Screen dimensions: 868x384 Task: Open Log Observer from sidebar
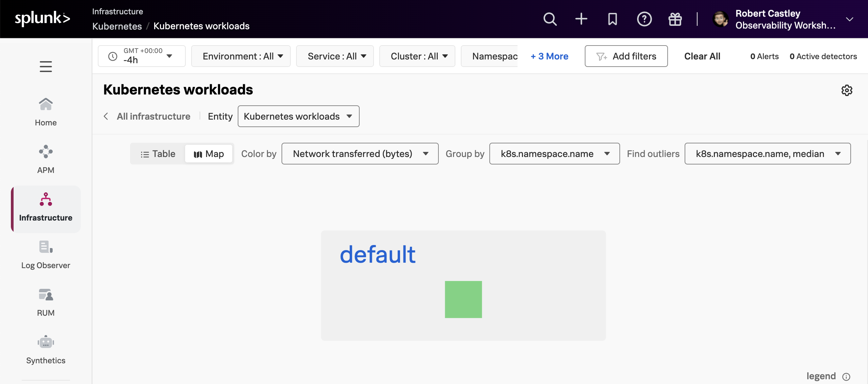[46, 255]
